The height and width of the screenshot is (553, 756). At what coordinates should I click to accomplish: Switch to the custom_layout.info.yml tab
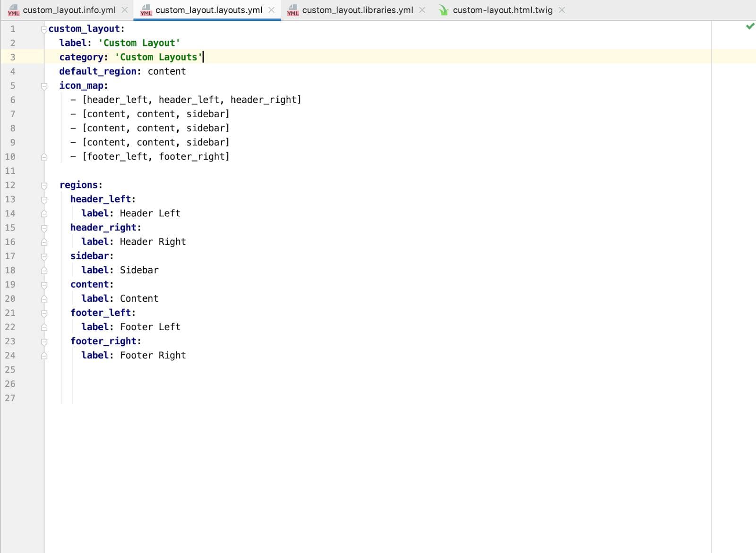[x=69, y=10]
